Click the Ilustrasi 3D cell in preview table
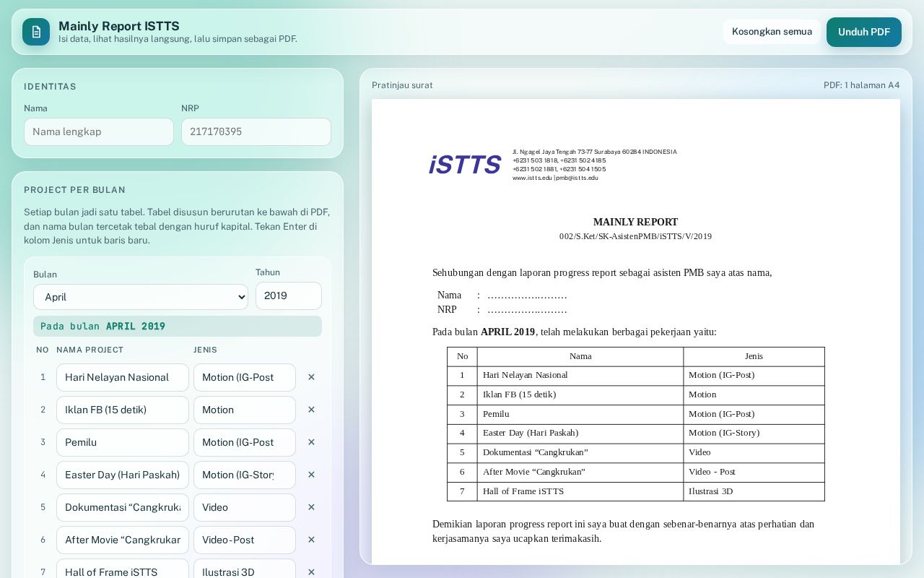Viewport: 924px width, 578px height. click(x=754, y=491)
